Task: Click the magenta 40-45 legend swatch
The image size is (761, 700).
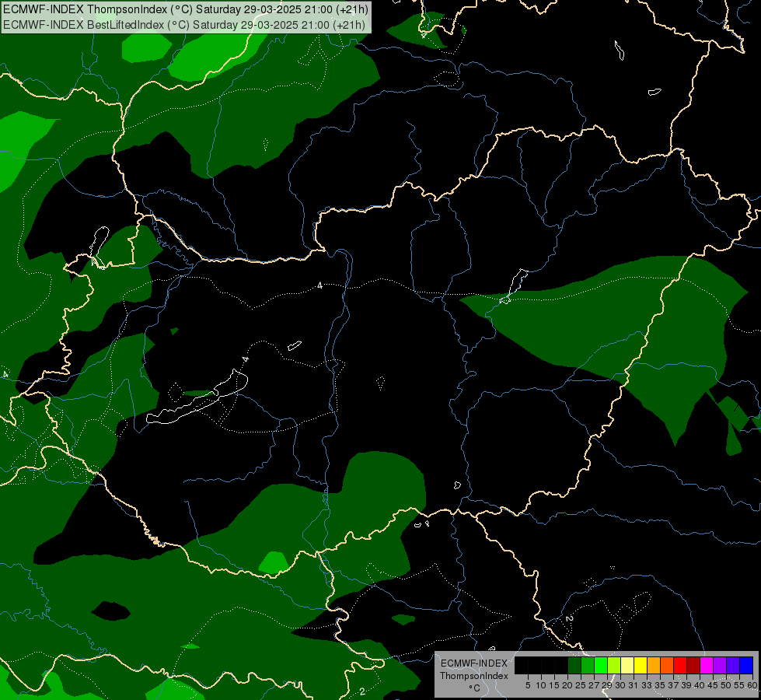Action: click(x=707, y=665)
